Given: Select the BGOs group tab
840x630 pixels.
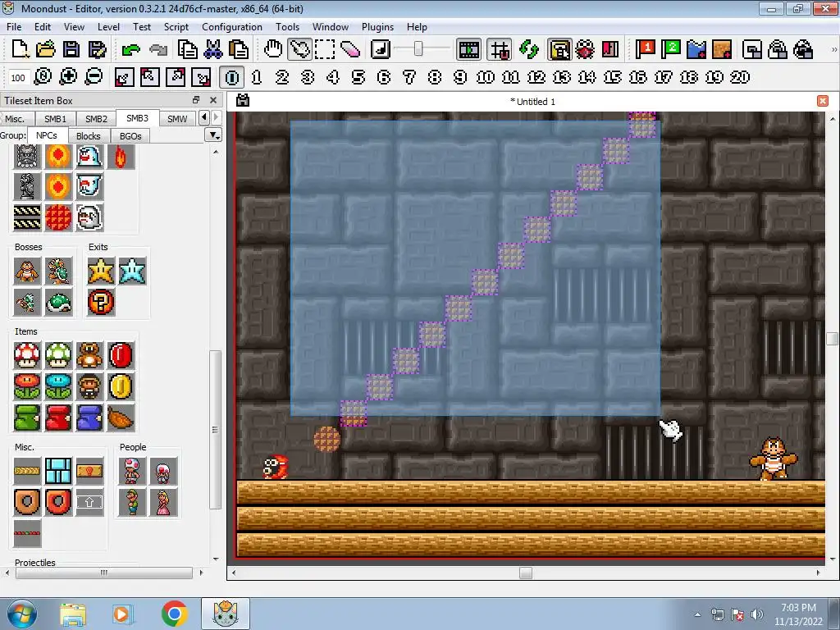Looking at the screenshot, I should pos(130,136).
